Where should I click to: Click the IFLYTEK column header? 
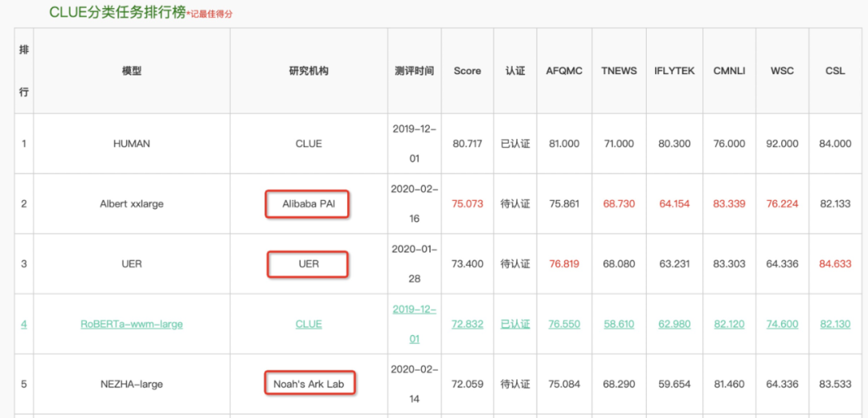point(674,71)
